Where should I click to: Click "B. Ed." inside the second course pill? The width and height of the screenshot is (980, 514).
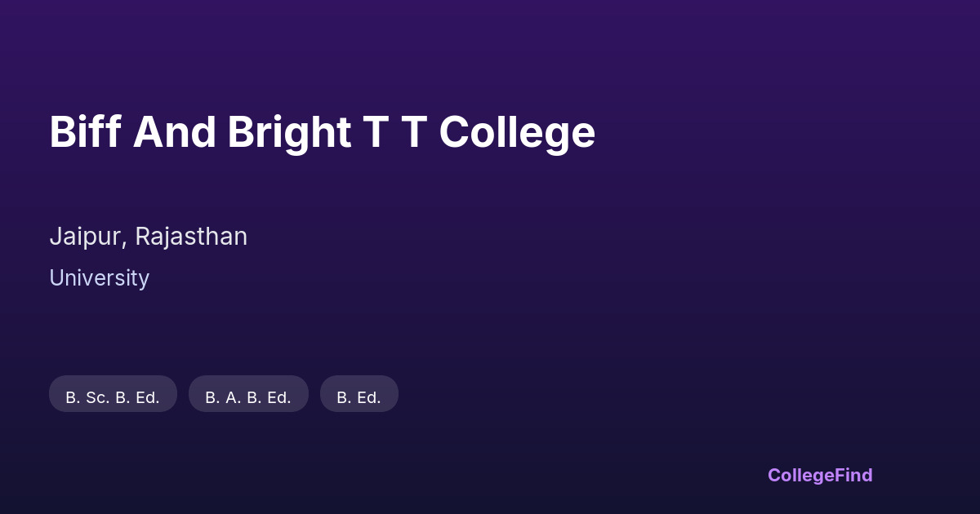tap(269, 397)
